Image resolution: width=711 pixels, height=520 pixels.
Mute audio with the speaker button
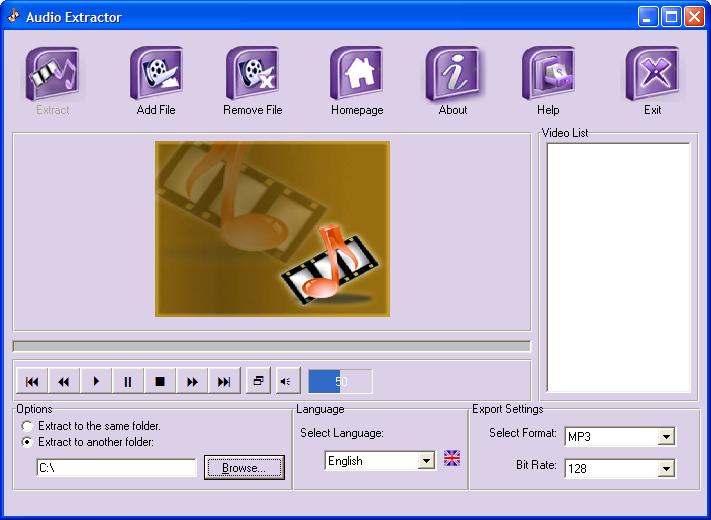click(287, 381)
